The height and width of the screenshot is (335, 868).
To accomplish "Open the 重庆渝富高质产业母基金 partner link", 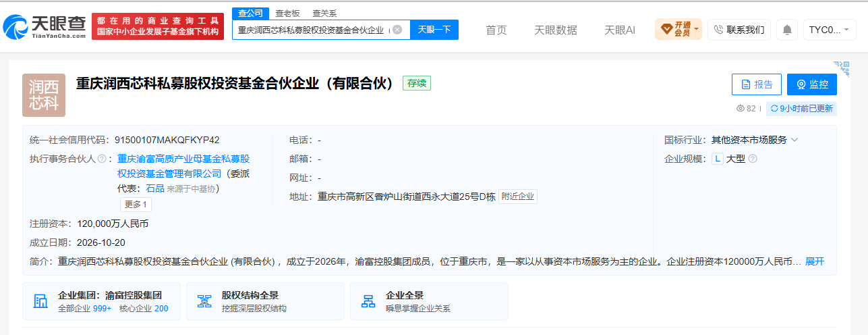I will pos(183,166).
